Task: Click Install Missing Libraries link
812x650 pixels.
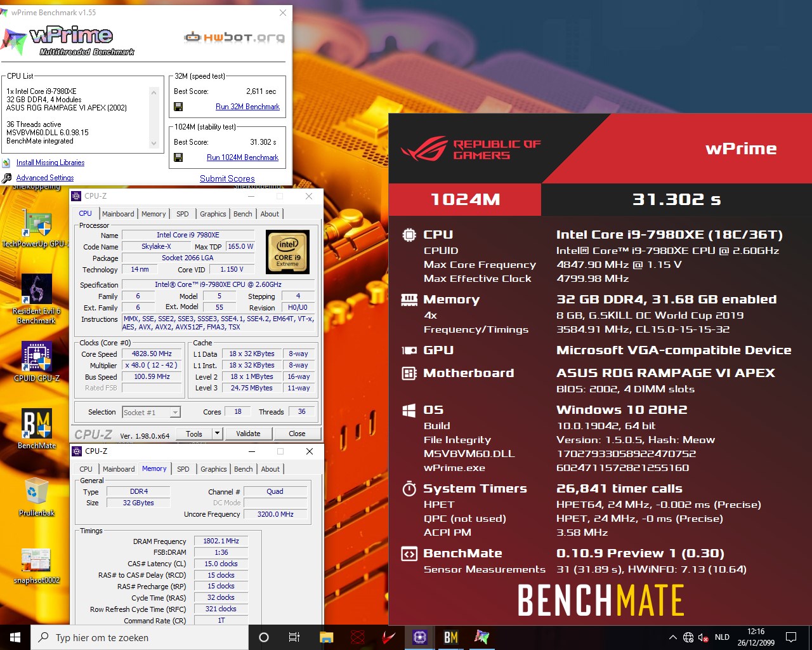Action: click(50, 162)
